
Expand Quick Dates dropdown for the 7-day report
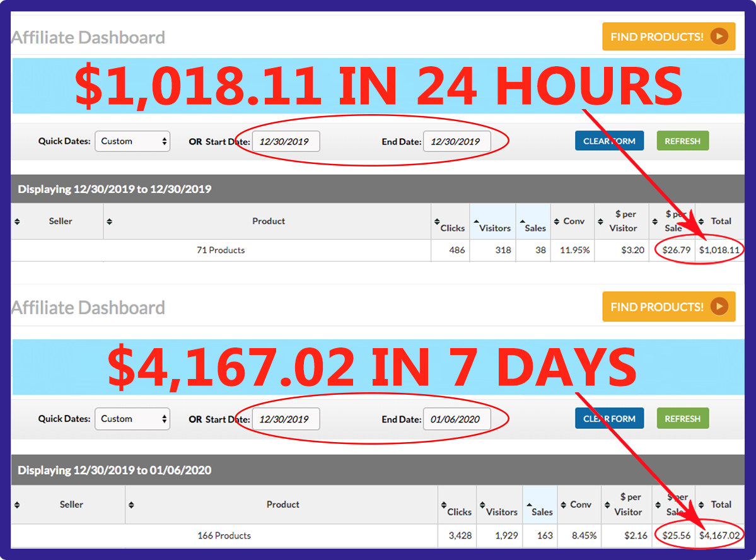[132, 419]
